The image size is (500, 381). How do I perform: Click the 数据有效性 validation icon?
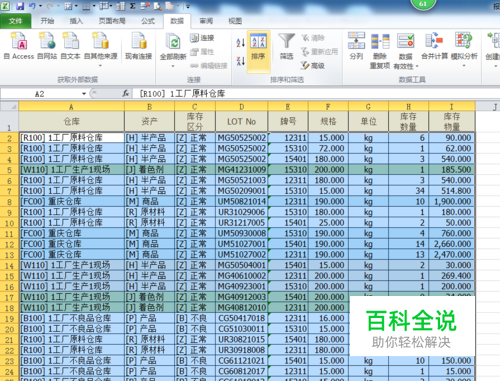point(406,41)
